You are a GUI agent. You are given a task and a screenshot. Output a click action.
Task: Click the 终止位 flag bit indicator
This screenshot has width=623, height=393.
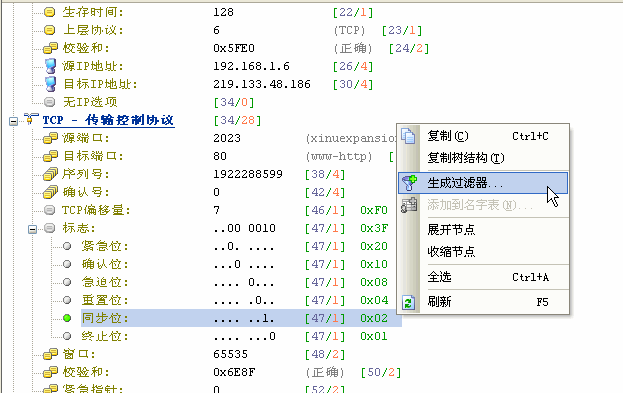pos(67,336)
